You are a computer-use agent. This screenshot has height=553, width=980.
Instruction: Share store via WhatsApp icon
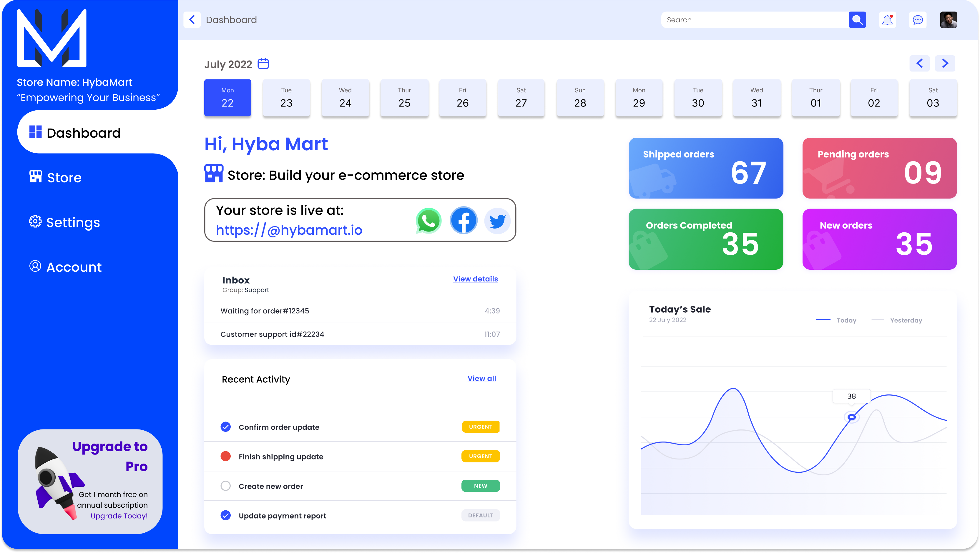point(429,221)
